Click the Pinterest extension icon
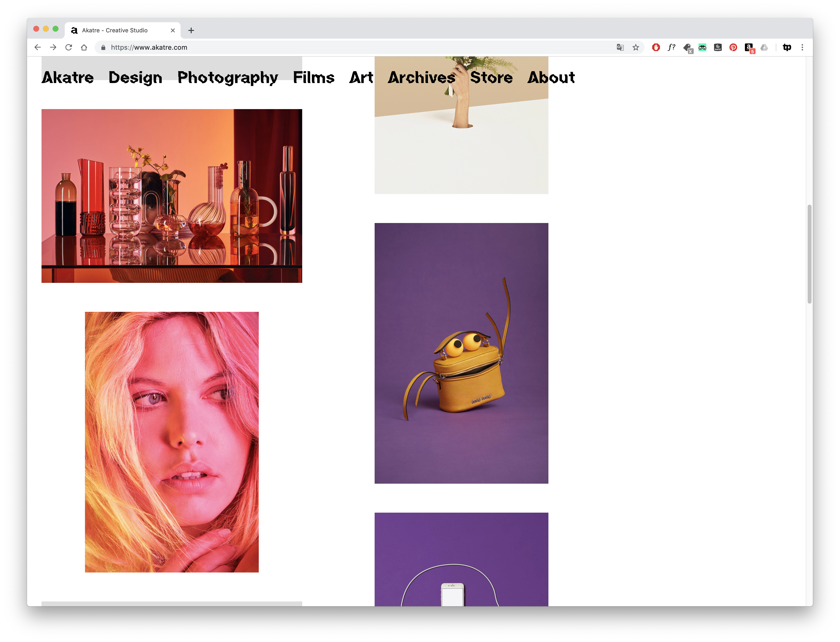Viewport: 840px width, 642px height. (x=733, y=47)
